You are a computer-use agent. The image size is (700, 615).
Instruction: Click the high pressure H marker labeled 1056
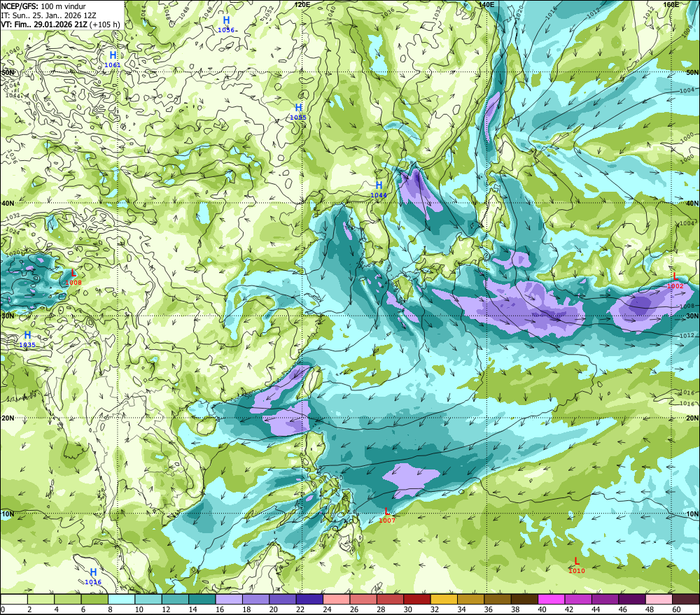(x=226, y=20)
